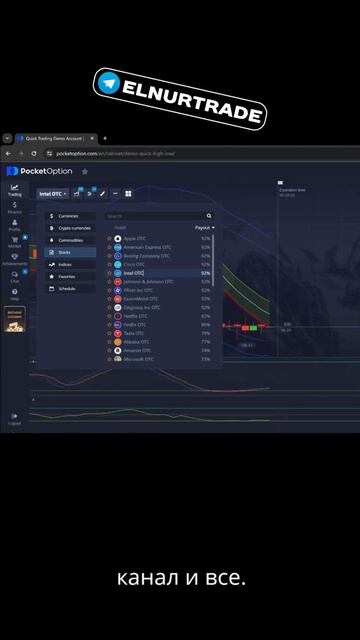Screen dimensions: 360x640
Task: Choose Microsoft OTC asset
Action: 160,359
